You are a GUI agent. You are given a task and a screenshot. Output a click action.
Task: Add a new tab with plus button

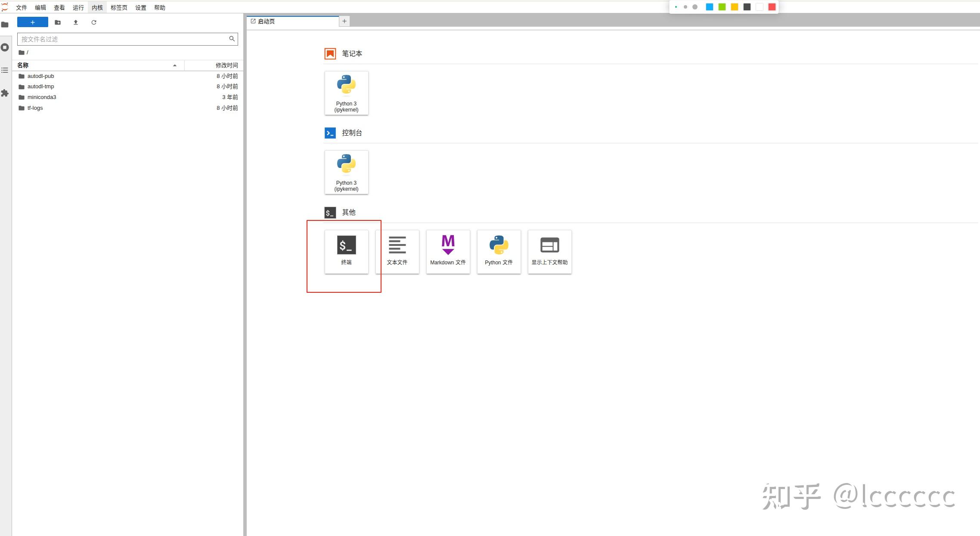tap(344, 21)
